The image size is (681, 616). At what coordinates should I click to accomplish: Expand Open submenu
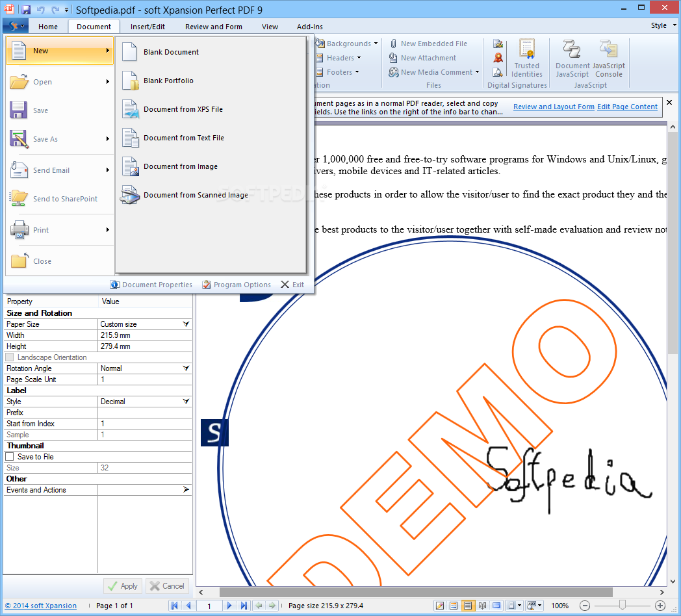pyautogui.click(x=108, y=82)
